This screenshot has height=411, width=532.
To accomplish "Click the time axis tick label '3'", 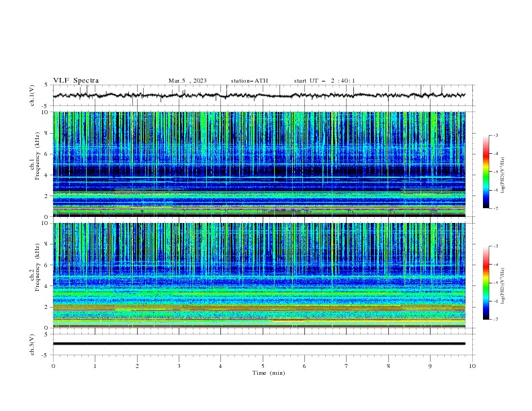I will [x=179, y=366].
